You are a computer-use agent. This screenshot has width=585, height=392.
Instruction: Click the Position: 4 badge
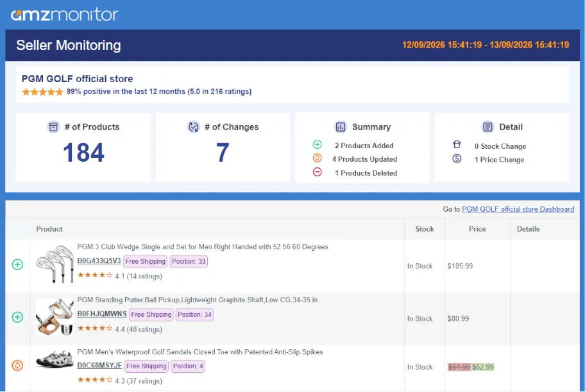(188, 366)
